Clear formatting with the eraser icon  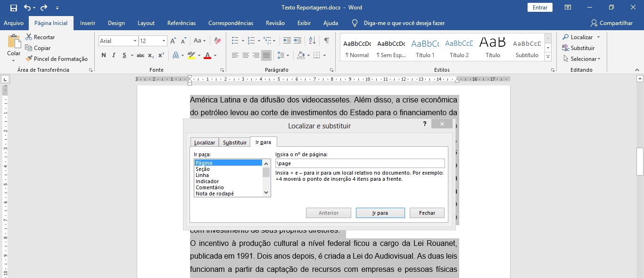pos(217,41)
